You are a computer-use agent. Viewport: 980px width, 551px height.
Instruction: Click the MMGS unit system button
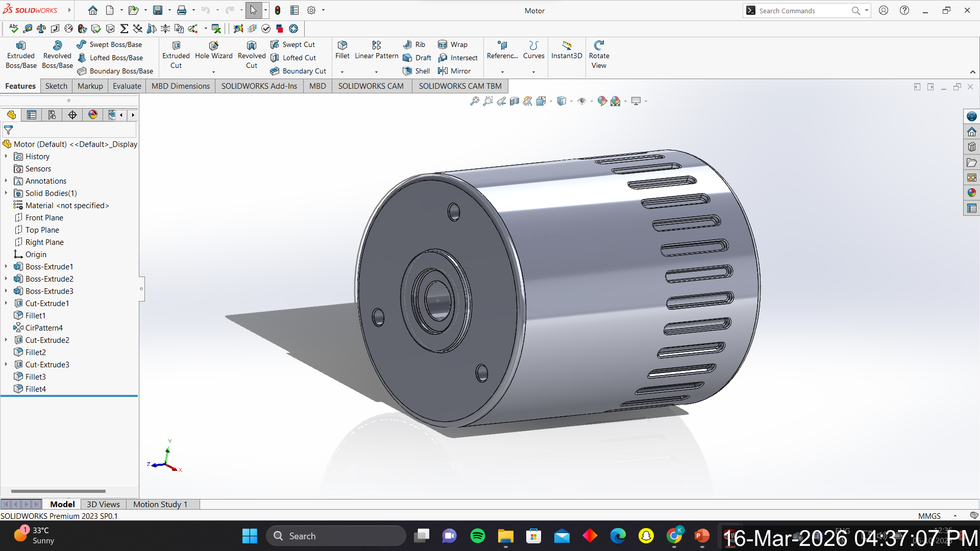coord(929,516)
